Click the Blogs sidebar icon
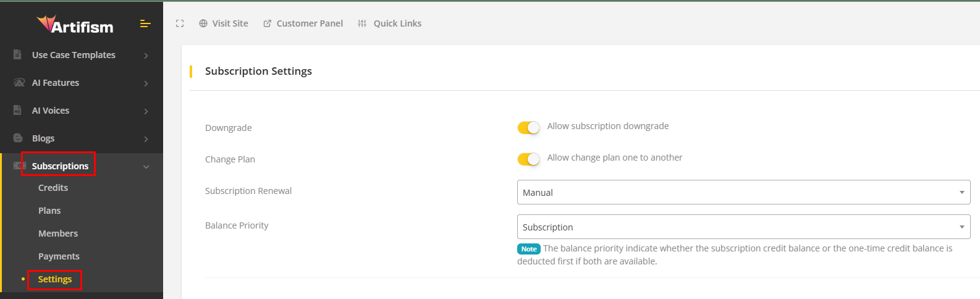 pos(18,138)
